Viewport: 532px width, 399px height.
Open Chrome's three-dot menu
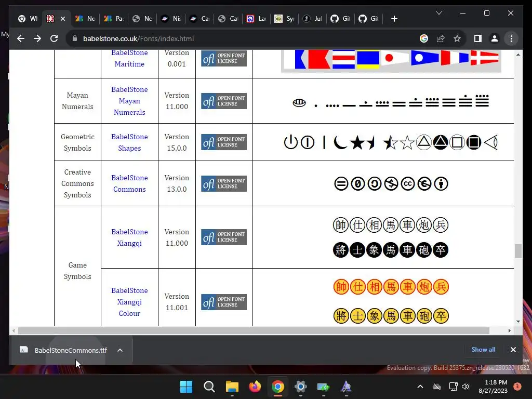pyautogui.click(x=511, y=38)
